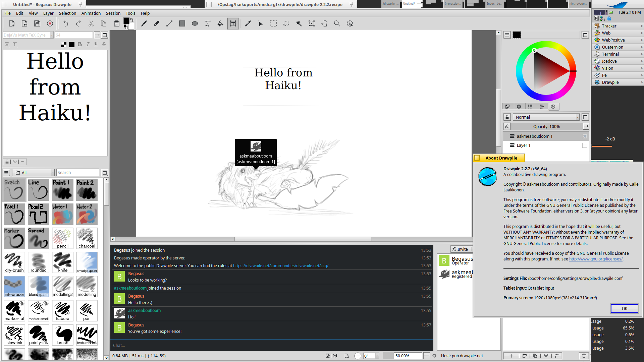
Task: Add a new layer with plus icon
Action: (511, 356)
